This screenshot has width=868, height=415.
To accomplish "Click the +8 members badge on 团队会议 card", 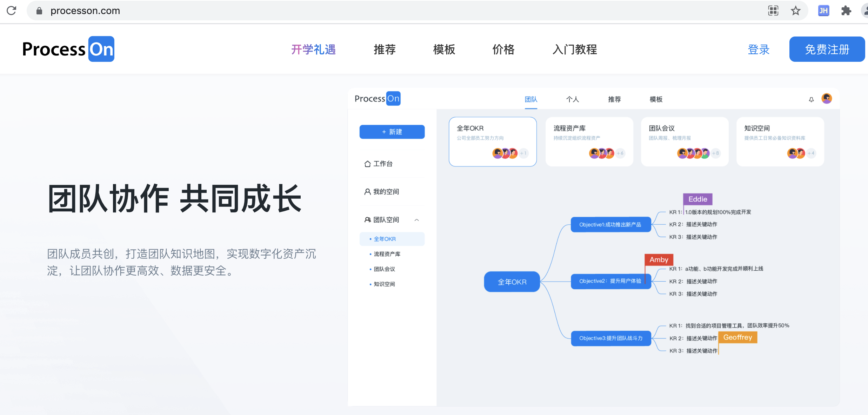I will click(x=716, y=153).
